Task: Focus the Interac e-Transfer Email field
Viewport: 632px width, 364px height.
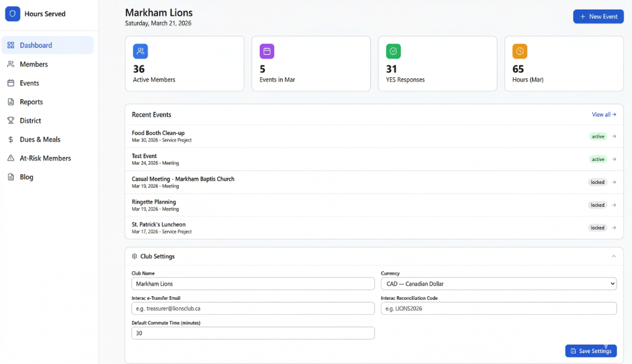Action: tap(252, 308)
